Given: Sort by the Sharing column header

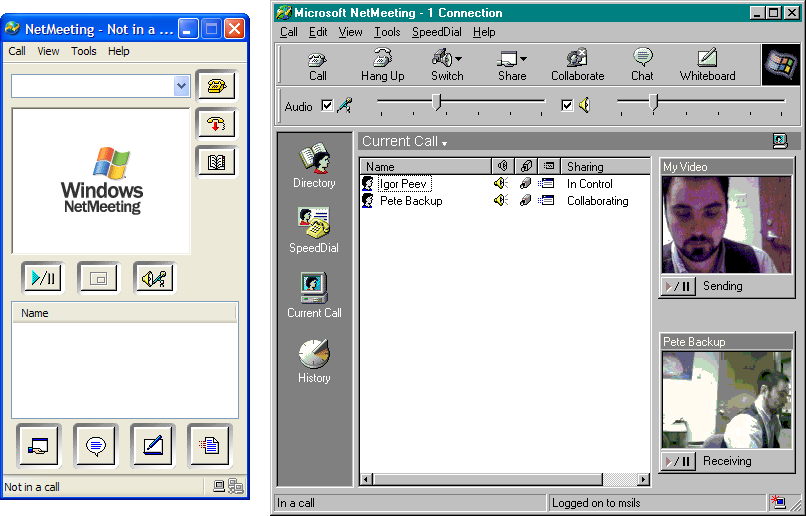Looking at the screenshot, I should pos(606,167).
